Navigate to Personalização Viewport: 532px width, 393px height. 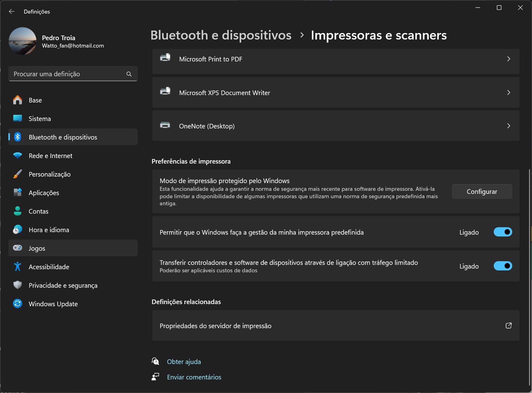(73, 174)
